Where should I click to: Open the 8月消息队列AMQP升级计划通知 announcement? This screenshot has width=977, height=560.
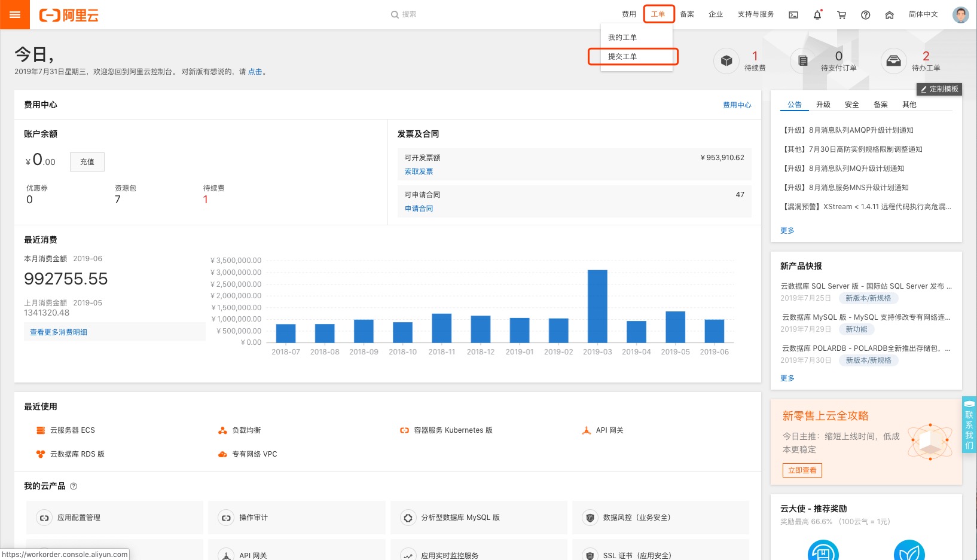pyautogui.click(x=848, y=130)
